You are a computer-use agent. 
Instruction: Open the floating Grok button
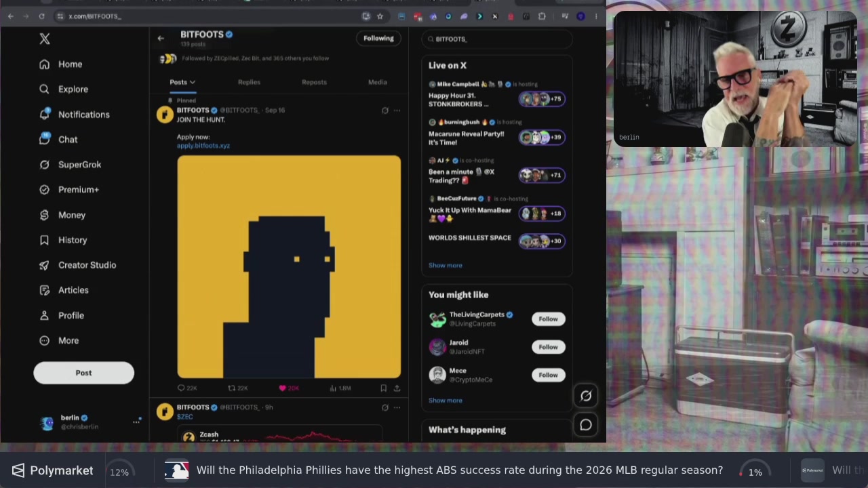(x=586, y=396)
